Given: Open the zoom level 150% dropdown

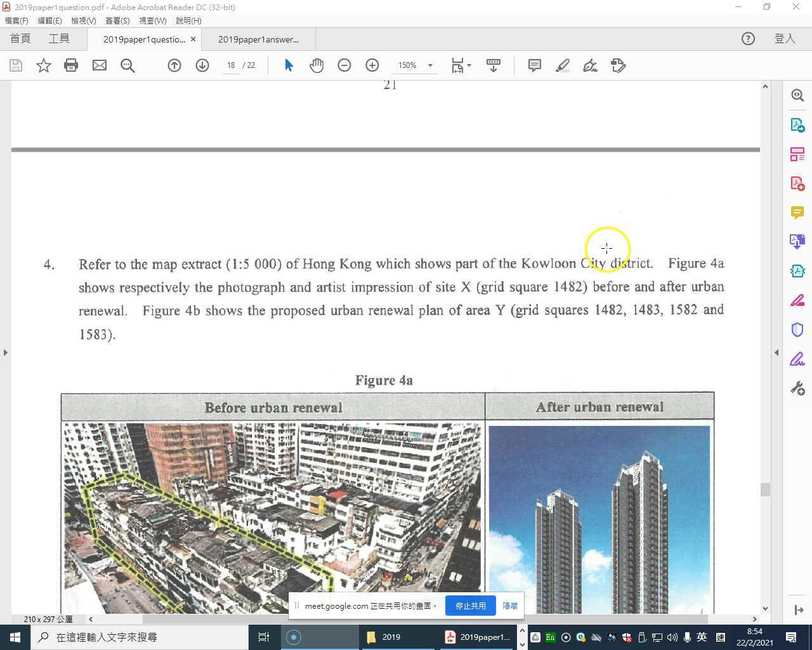Looking at the screenshot, I should click(431, 65).
